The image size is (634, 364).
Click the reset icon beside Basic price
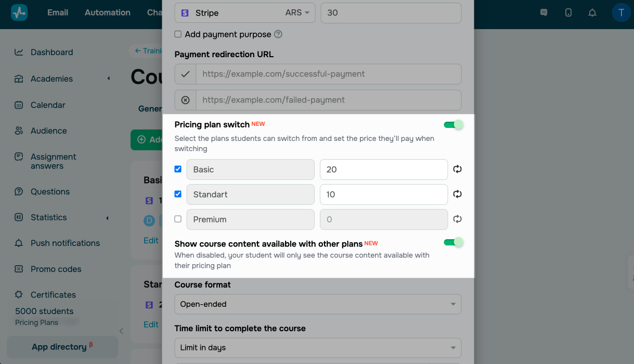pos(458,169)
